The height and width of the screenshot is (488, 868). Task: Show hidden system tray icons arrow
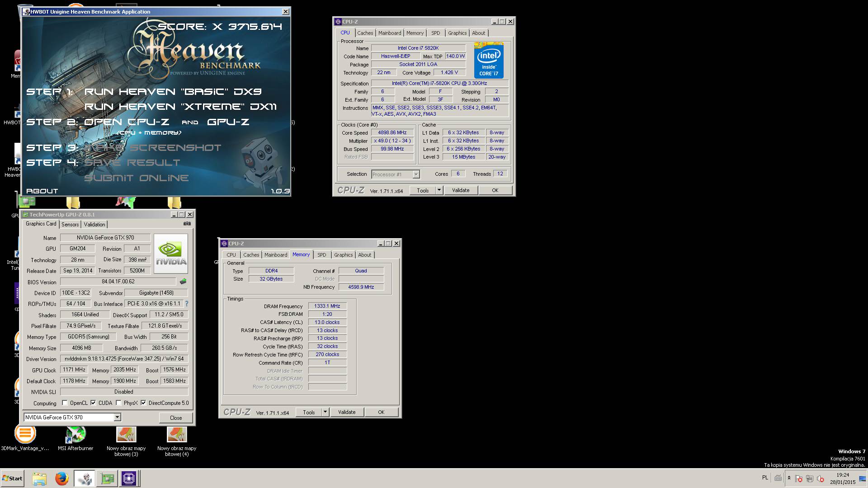pyautogui.click(x=789, y=478)
